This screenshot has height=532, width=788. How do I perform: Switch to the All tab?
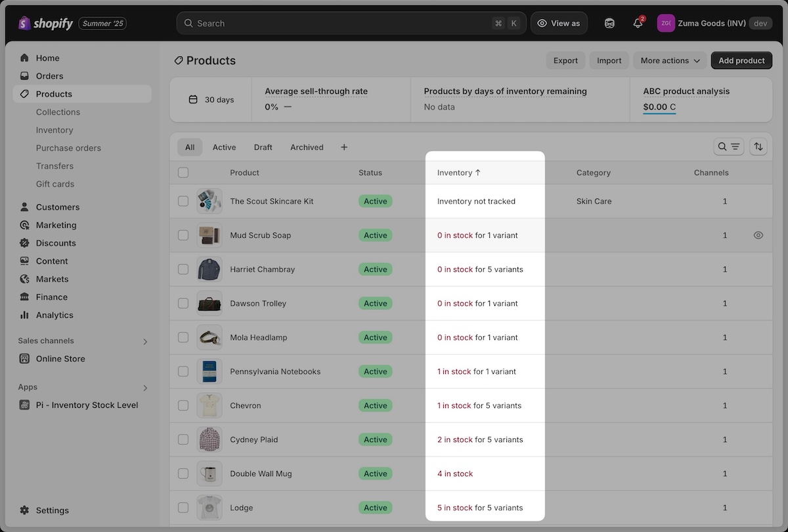190,147
